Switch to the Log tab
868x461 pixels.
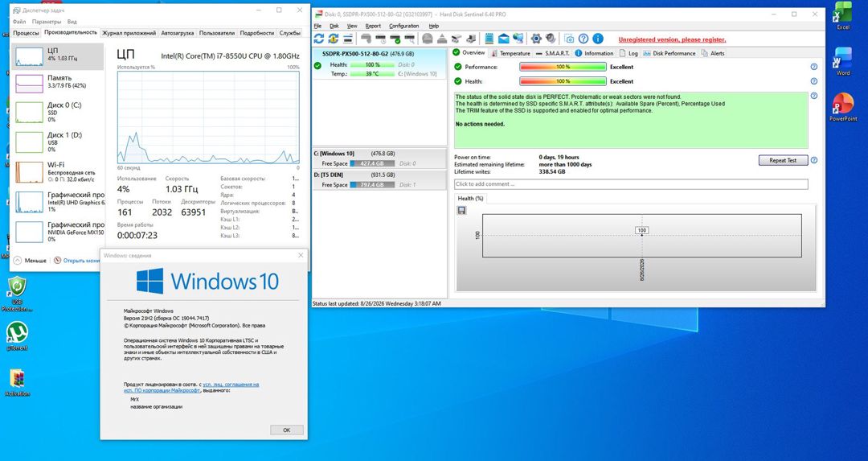(x=628, y=53)
